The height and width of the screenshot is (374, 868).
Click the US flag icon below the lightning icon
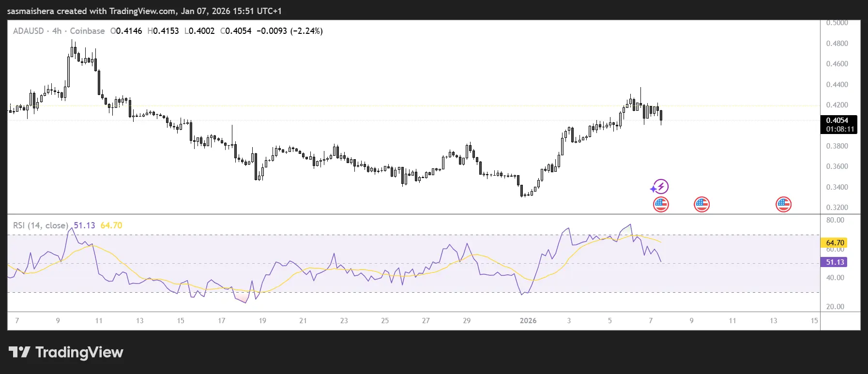[661, 205]
